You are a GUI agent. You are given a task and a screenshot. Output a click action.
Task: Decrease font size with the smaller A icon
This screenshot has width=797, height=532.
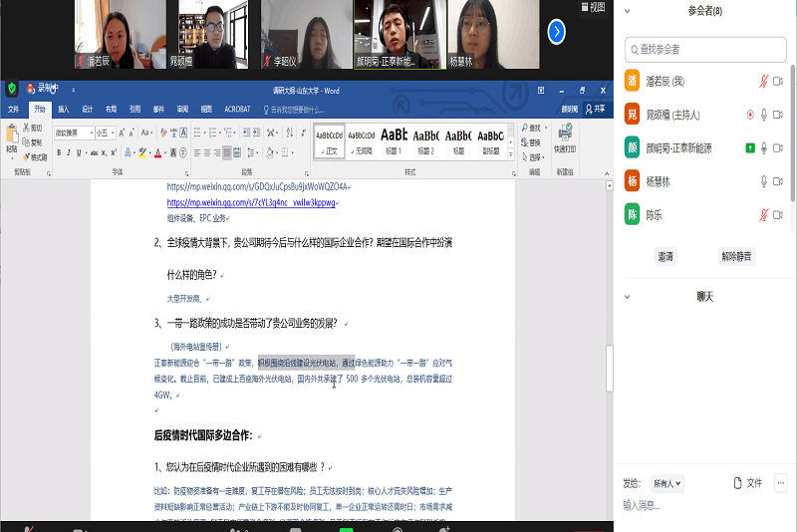tap(132, 133)
